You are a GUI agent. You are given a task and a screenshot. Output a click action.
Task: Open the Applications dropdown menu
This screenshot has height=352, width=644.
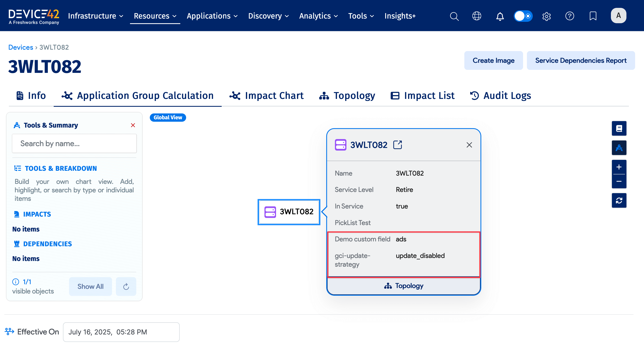pos(212,16)
